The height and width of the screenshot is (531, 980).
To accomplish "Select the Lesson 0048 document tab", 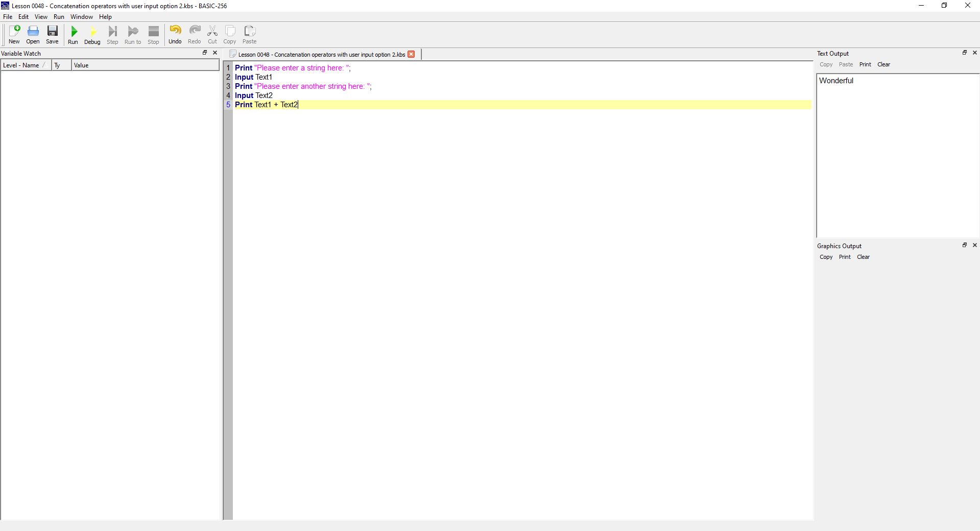I will 321,54.
